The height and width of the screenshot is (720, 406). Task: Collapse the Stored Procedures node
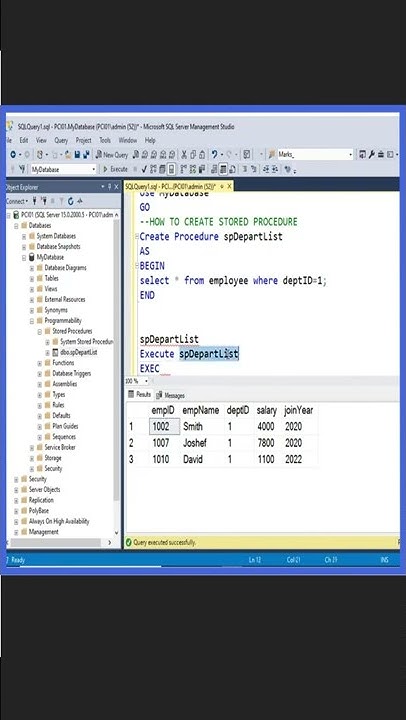point(39,331)
